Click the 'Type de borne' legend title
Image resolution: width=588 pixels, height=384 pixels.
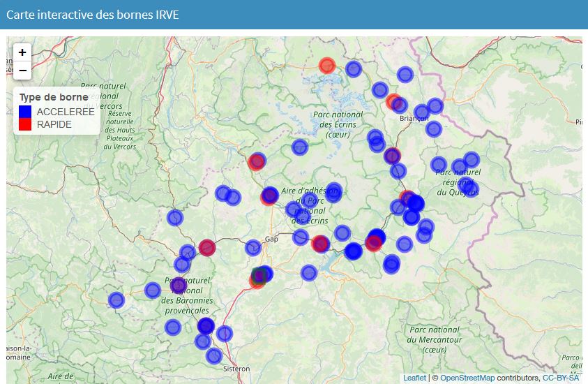tap(54, 97)
